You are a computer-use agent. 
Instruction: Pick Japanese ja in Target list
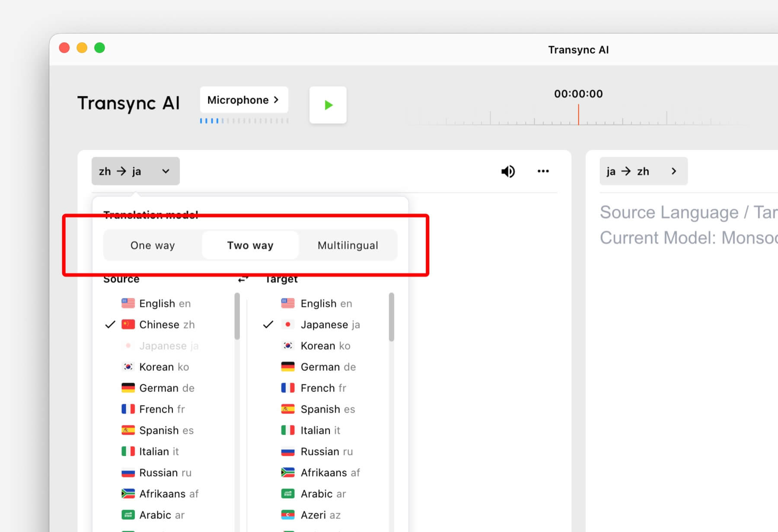(320, 325)
